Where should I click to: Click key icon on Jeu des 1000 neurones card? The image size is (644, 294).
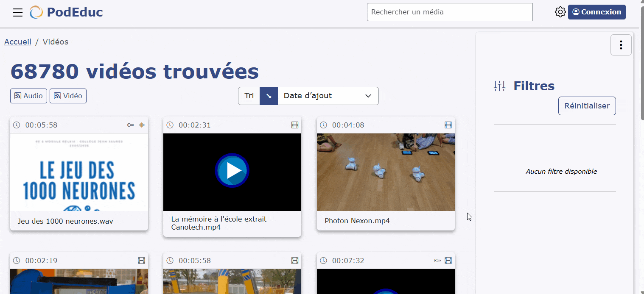pos(131,125)
